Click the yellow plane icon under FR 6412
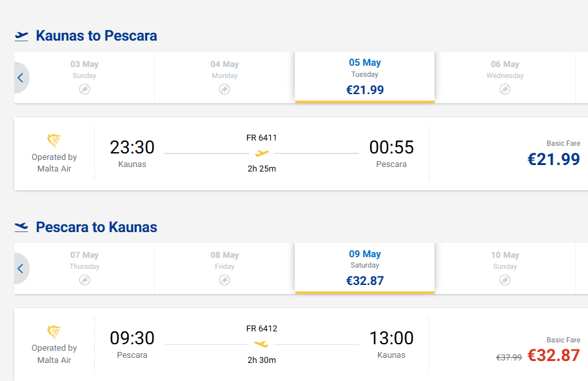Screen dimensions: 588x381 click(x=261, y=344)
